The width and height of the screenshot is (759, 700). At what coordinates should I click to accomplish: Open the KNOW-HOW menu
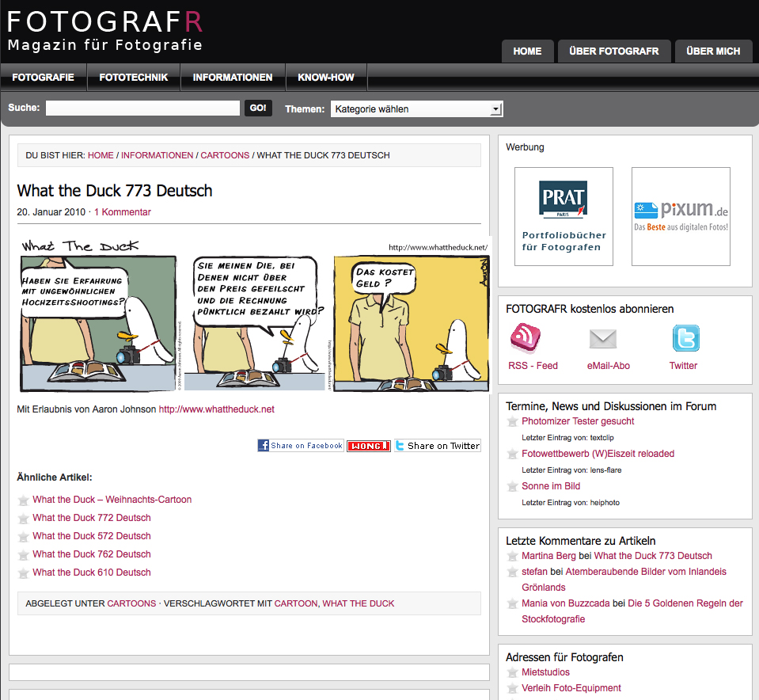coord(326,78)
